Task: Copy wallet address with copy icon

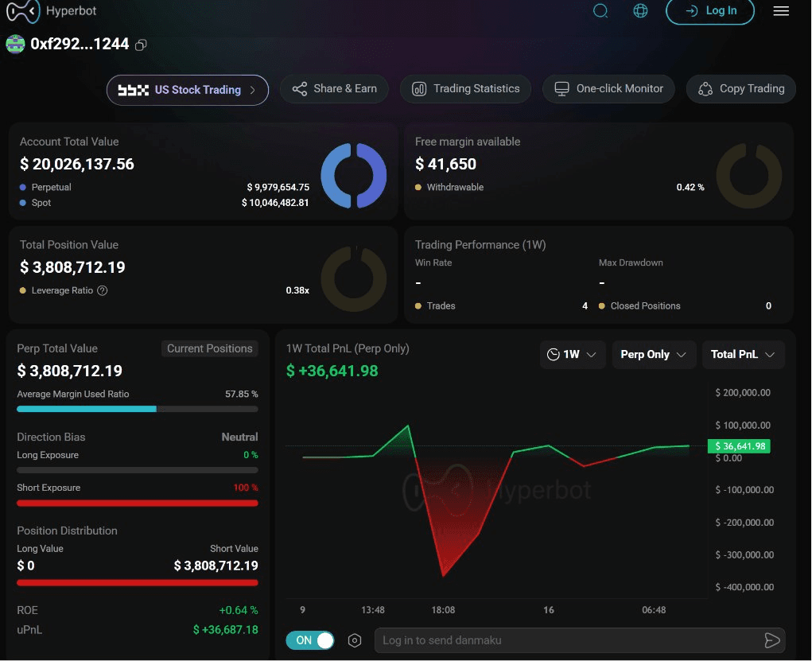Action: [x=141, y=45]
